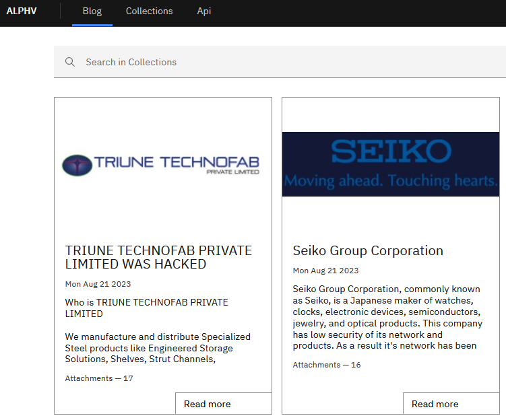Viewport: 506px width, 420px height.
Task: Open the TRIUNE TECHNOFAB WAS HACKED title
Action: (x=158, y=257)
